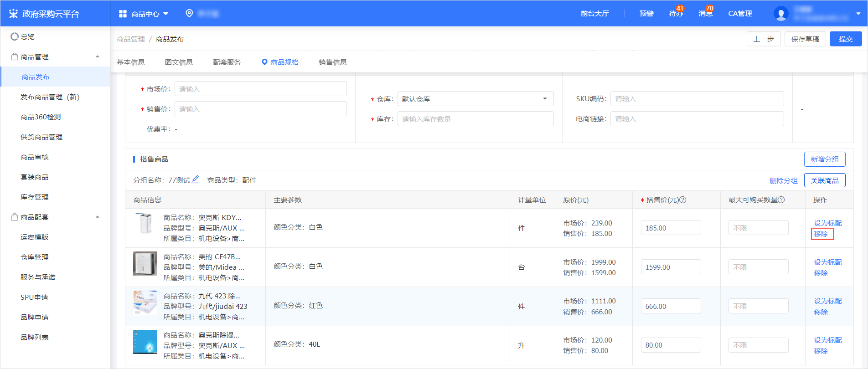Click the 关联商品 button

point(825,180)
